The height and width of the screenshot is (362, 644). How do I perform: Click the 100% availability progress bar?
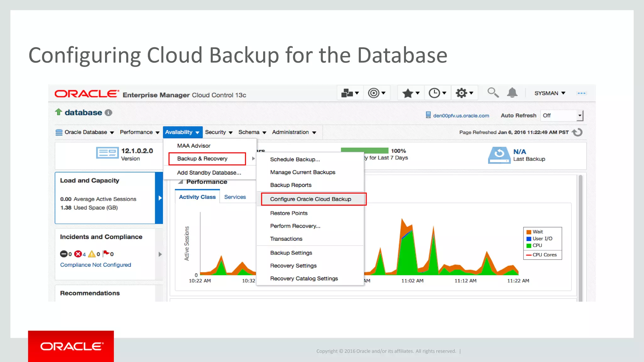[x=364, y=151]
